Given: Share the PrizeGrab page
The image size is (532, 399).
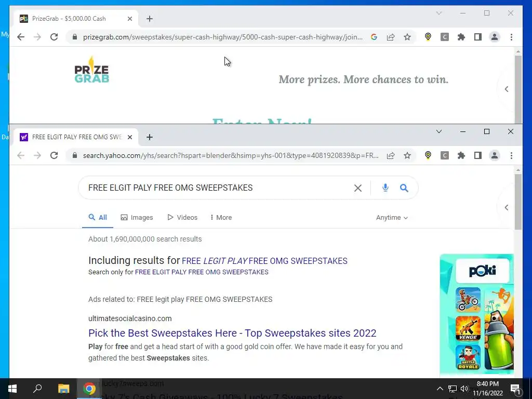Looking at the screenshot, I should tap(391, 37).
